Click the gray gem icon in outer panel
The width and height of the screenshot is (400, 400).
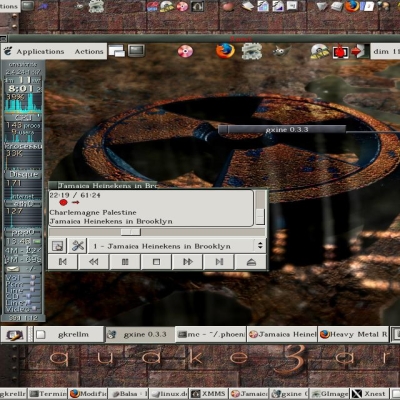pos(322,6)
